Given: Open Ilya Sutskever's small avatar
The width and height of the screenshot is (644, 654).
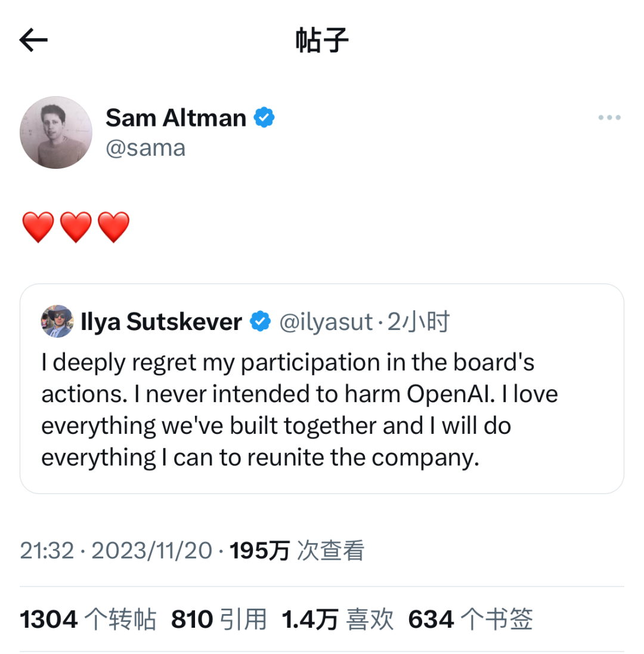Looking at the screenshot, I should 57,322.
